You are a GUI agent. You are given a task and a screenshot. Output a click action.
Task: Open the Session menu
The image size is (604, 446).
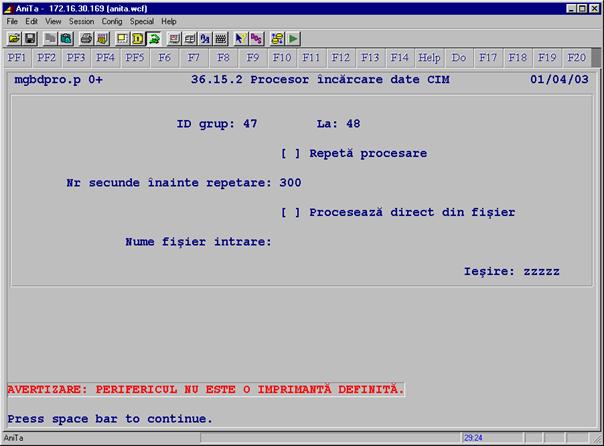click(x=81, y=21)
